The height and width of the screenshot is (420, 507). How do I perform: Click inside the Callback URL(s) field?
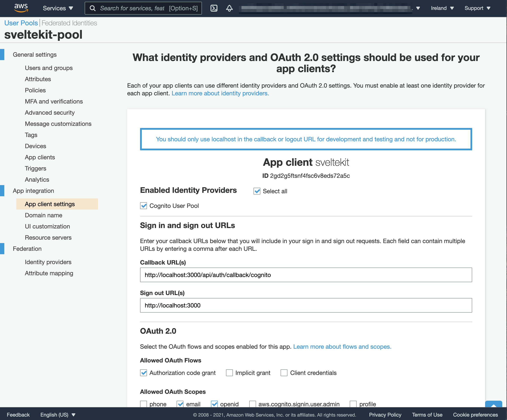pos(306,275)
